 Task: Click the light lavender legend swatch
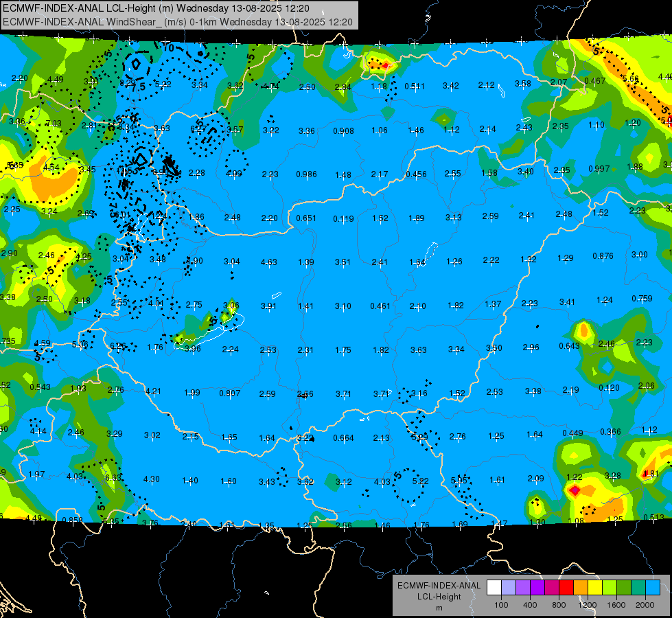point(509,587)
